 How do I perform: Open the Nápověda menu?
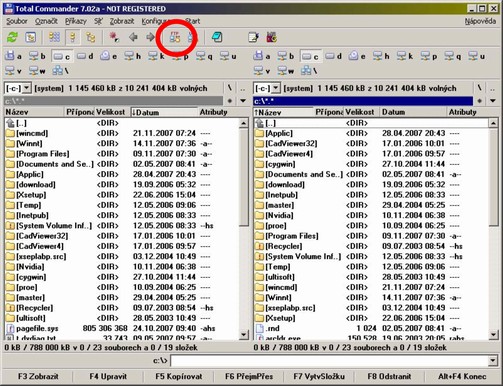tap(480, 21)
